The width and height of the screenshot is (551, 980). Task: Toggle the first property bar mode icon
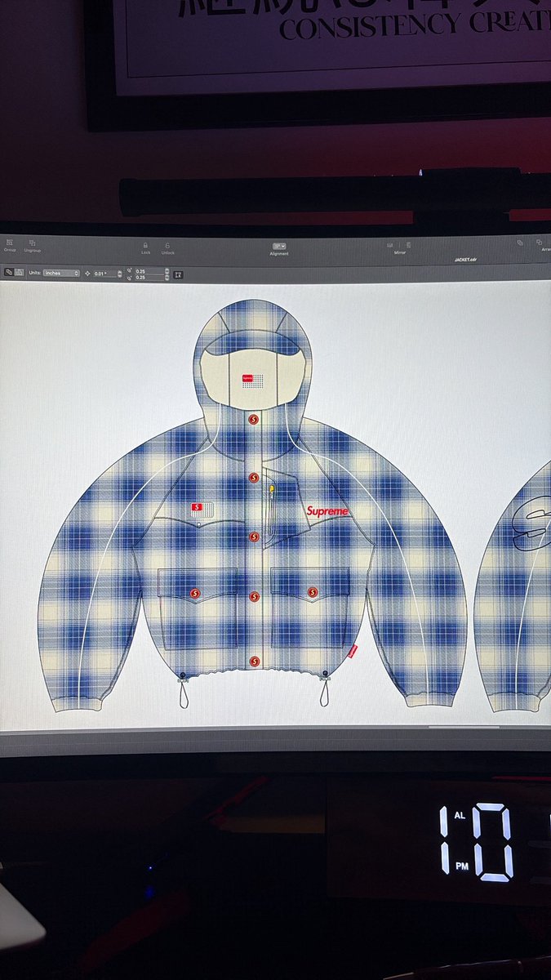click(8, 272)
